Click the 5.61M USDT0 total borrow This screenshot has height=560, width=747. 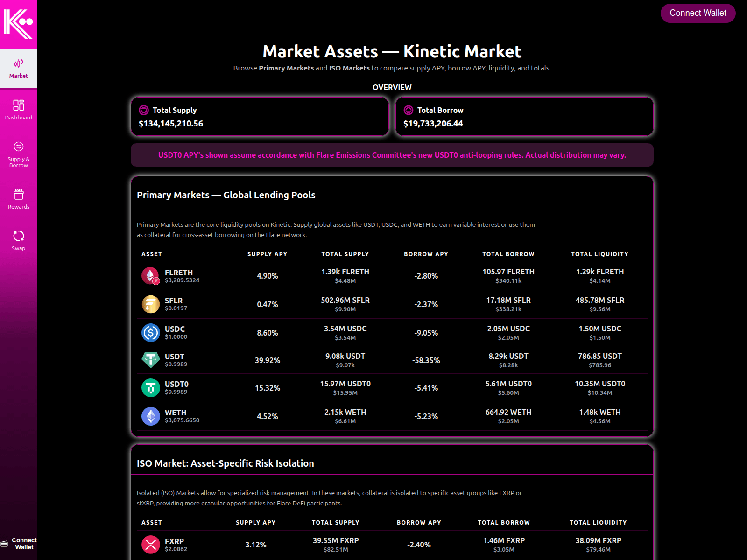click(508, 384)
